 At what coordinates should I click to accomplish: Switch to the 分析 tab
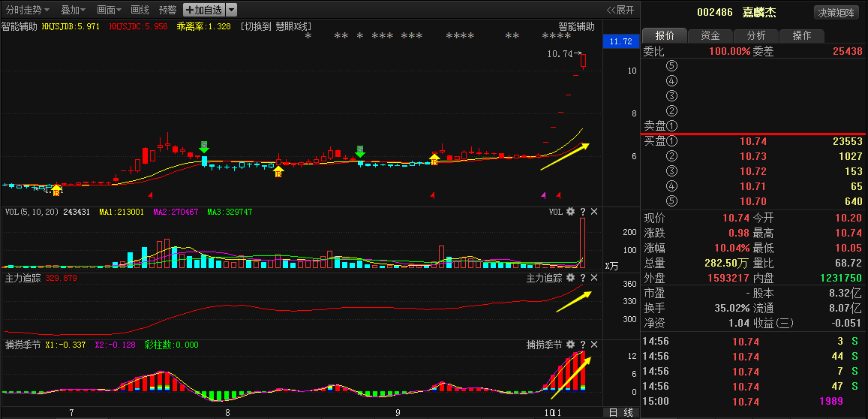755,36
